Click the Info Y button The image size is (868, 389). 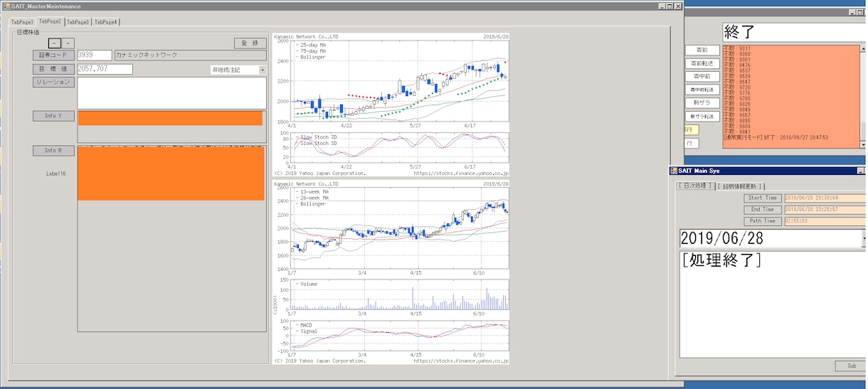[x=53, y=116]
